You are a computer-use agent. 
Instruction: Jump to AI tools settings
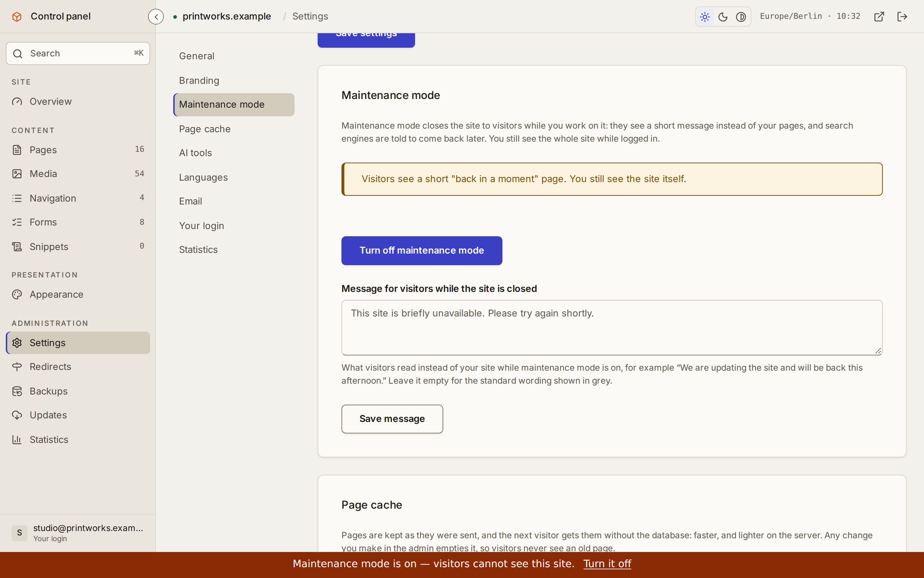[234, 153]
